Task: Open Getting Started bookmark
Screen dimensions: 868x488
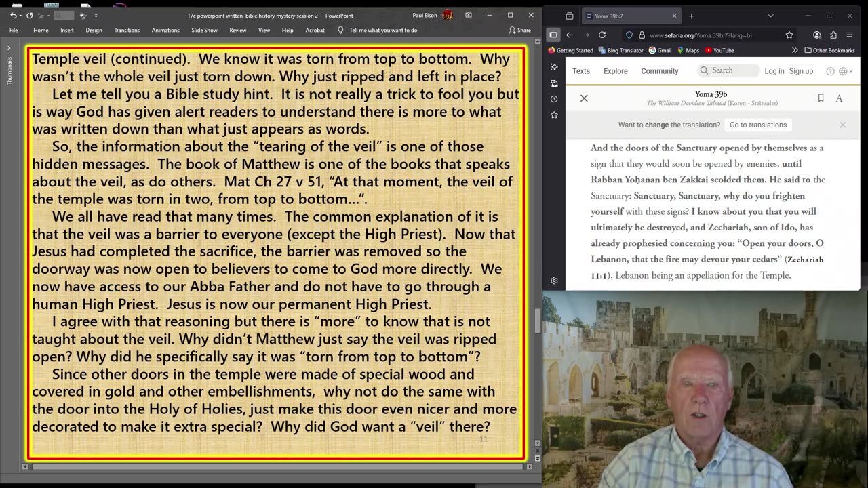Action: (x=571, y=50)
